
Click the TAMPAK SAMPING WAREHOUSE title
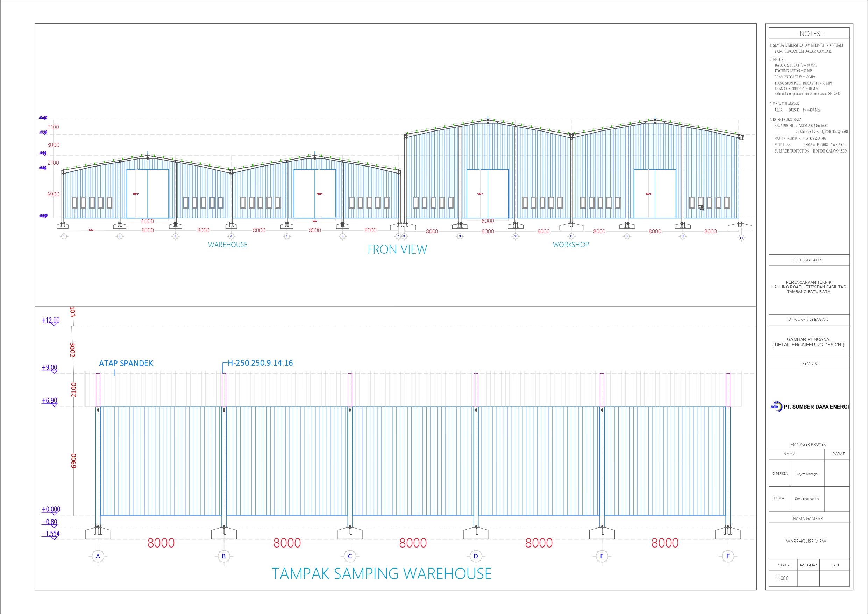point(382,573)
